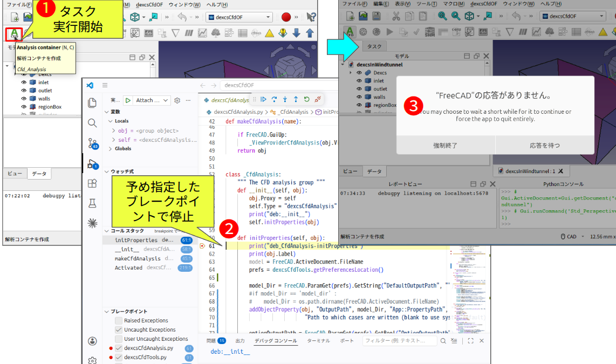616x364 pixels.
Task: Click the 応答を待つ wait button
Action: [x=544, y=145]
